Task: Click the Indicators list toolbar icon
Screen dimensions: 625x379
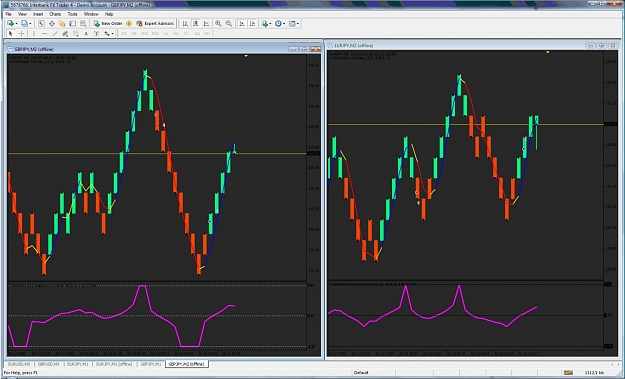Action: (264, 24)
